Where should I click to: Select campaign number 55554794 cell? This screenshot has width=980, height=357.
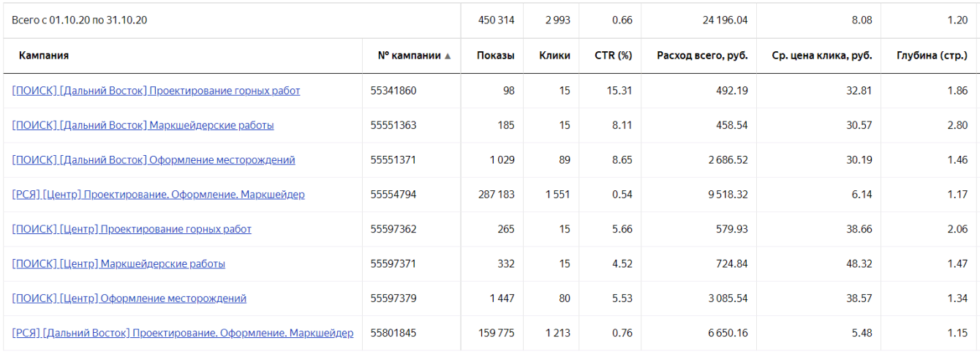pos(393,195)
